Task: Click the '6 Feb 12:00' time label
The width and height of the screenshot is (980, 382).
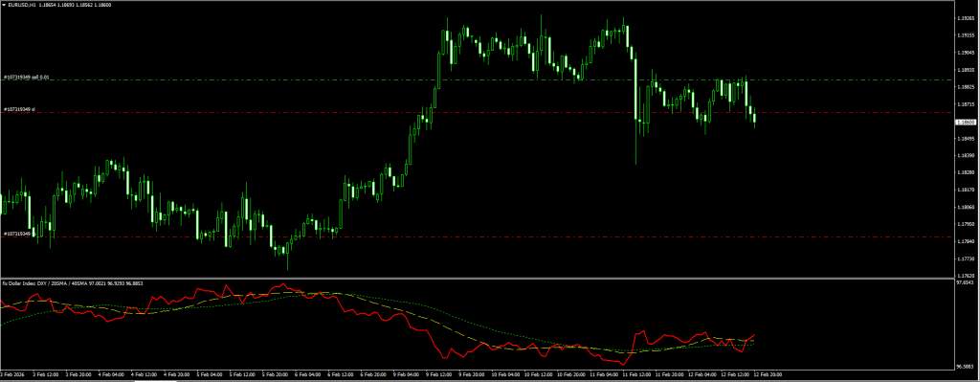Action: point(340,374)
